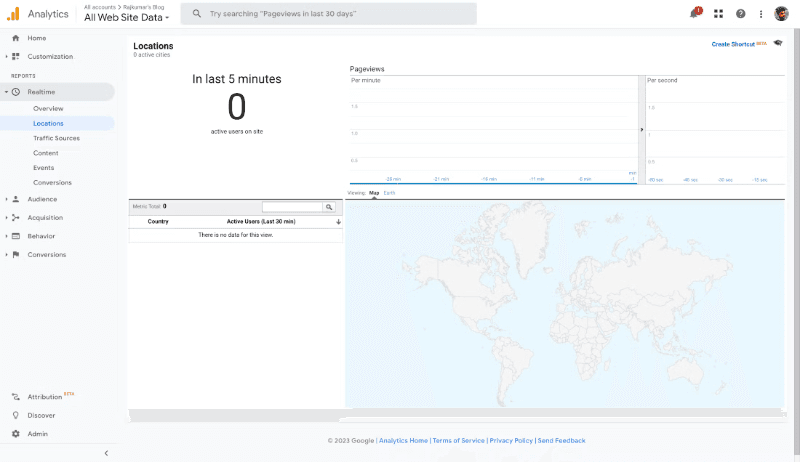Expand the Audience section arrow
The height and width of the screenshot is (462, 800).
pyautogui.click(x=6, y=199)
